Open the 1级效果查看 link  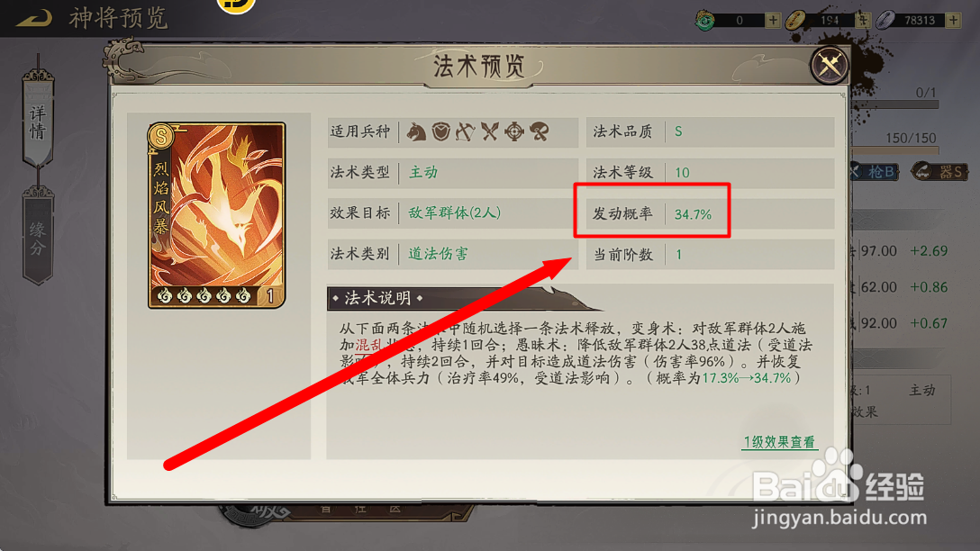[779, 442]
